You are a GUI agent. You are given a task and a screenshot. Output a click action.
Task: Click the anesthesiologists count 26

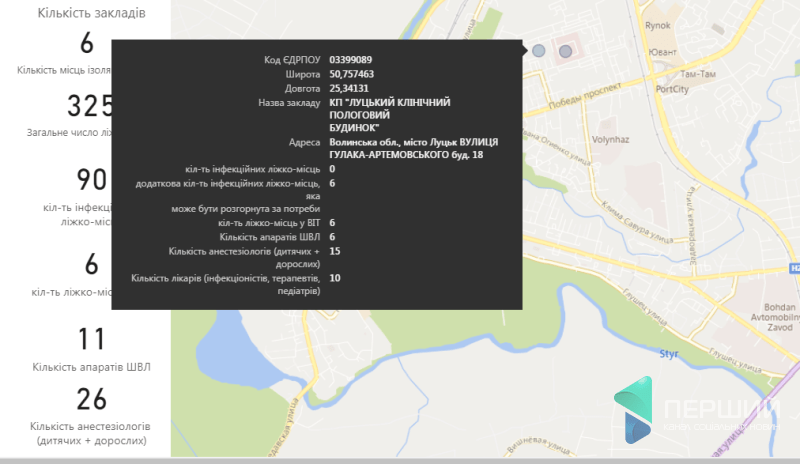[91, 399]
